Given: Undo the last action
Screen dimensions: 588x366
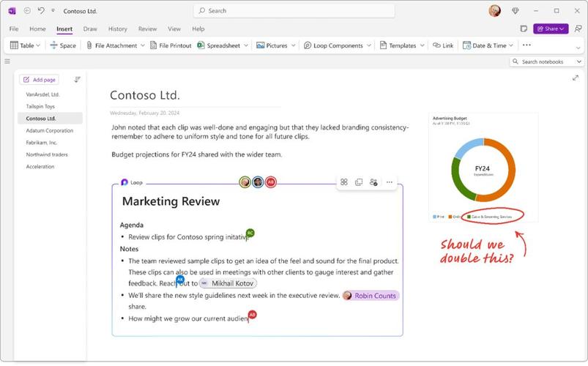Looking at the screenshot, I should pyautogui.click(x=41, y=10).
